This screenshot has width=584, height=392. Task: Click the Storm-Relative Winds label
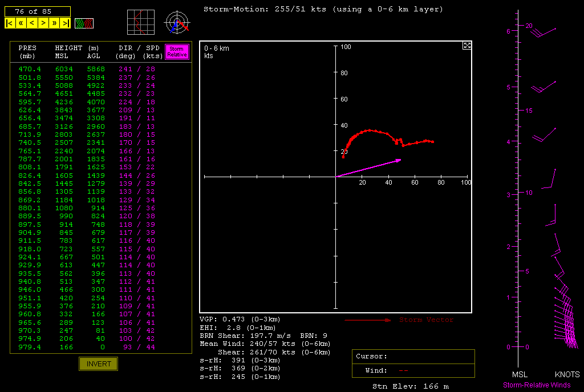(x=536, y=385)
